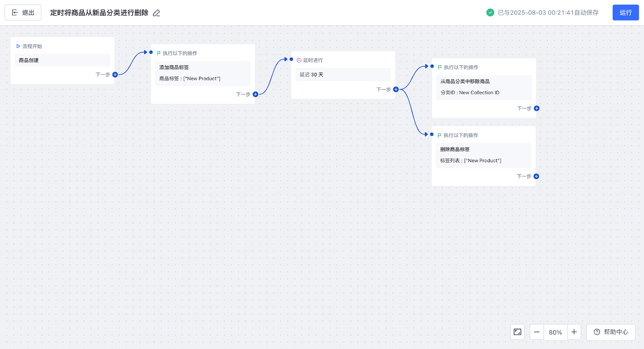Viewport: 644px width, 349px height.
Task: Select the 延迟 30 天 delay setting
Action: coord(343,75)
